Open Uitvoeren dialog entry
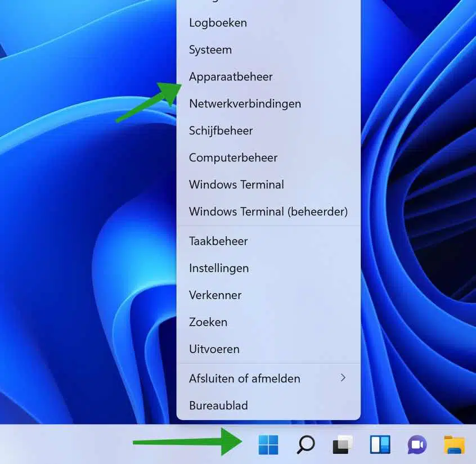 [x=268, y=349]
